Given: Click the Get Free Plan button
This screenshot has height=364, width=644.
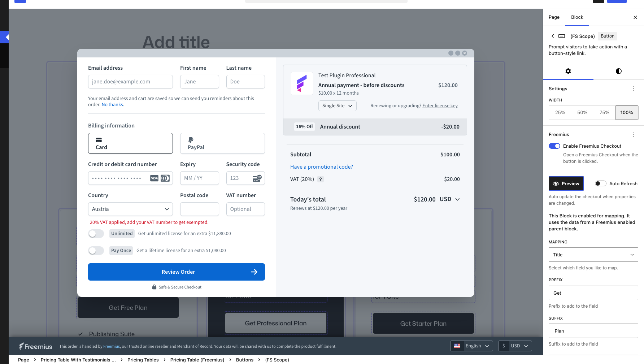Looking at the screenshot, I should point(128,308).
